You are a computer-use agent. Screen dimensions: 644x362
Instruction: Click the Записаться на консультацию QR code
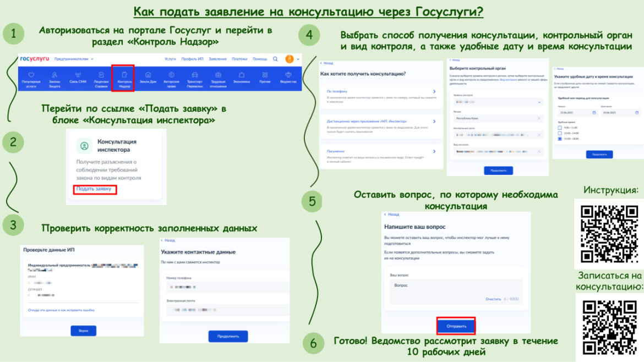(610, 327)
